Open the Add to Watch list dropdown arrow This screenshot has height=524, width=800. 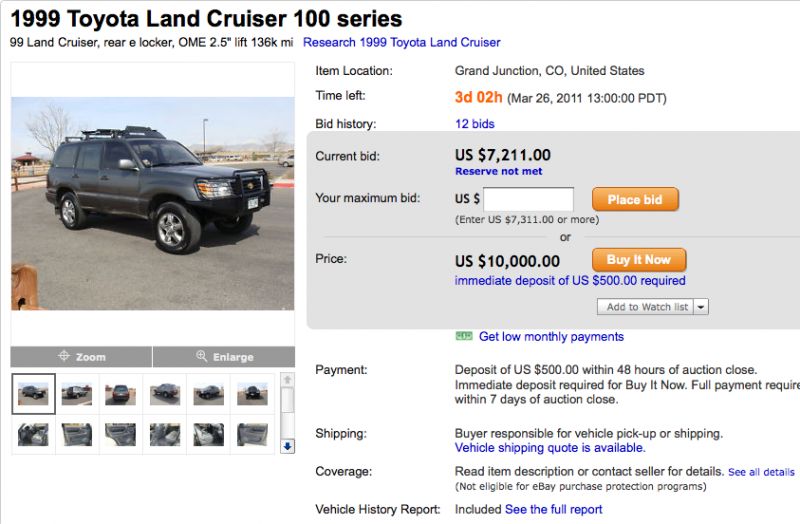point(700,307)
